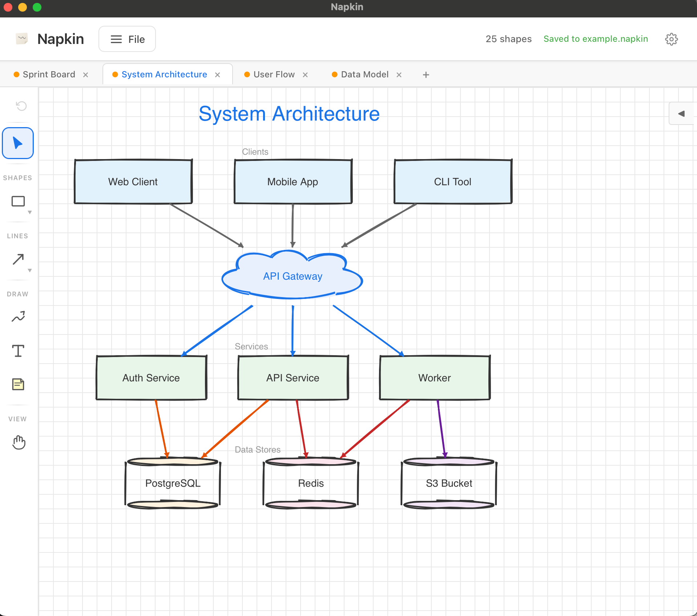Select the API Gateway cloud shape
This screenshot has width=697, height=616.
point(293,276)
